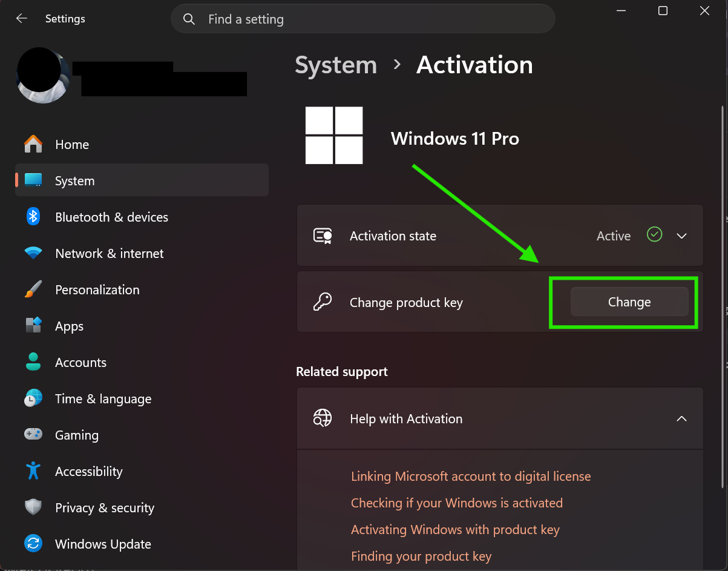The height and width of the screenshot is (571, 728).
Task: Close the Settings window
Action: tap(704, 11)
